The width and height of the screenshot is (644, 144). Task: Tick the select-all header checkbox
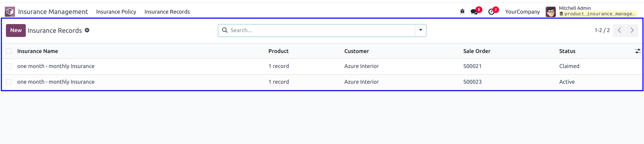point(9,51)
